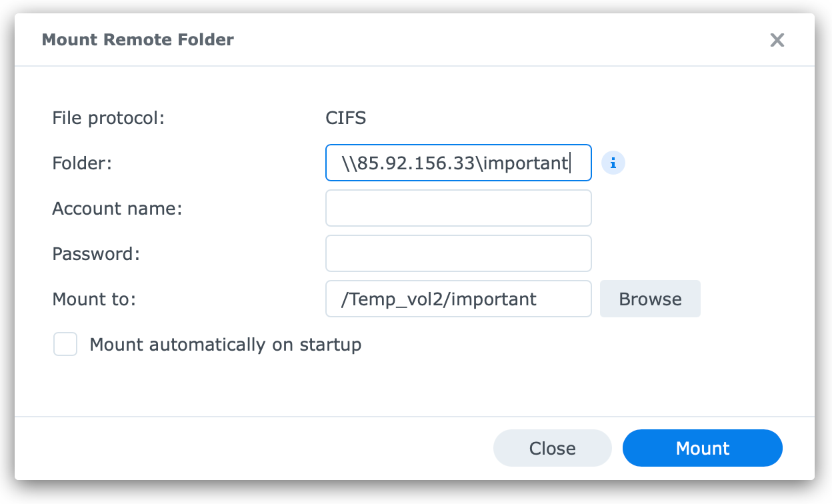Enable Mount automatically on startup checkbox

[65, 345]
